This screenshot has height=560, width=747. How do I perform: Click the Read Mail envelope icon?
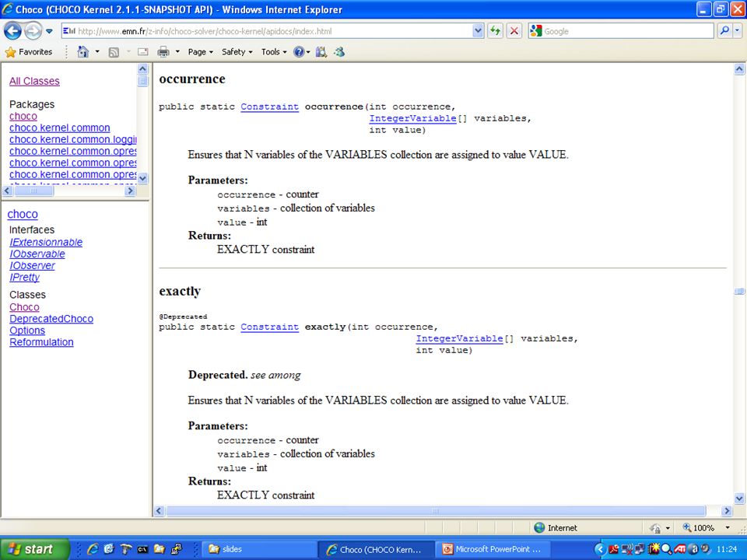coord(143,52)
